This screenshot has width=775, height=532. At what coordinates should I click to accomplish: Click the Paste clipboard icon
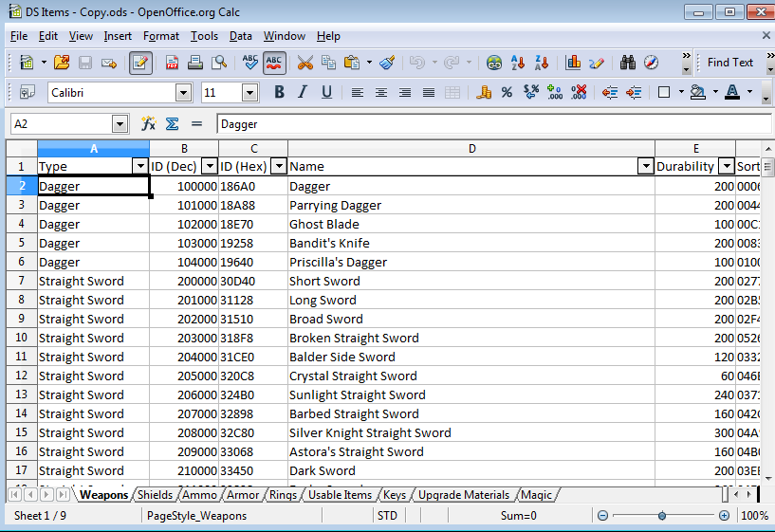351,63
